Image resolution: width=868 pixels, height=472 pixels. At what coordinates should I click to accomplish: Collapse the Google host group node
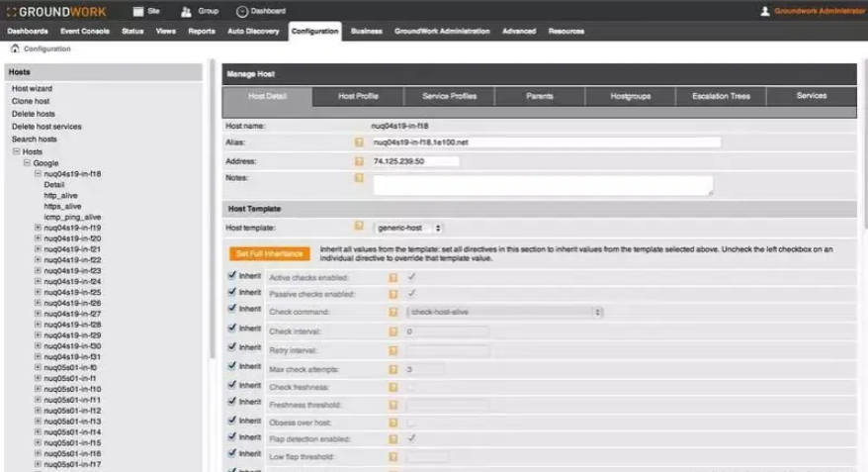27,163
